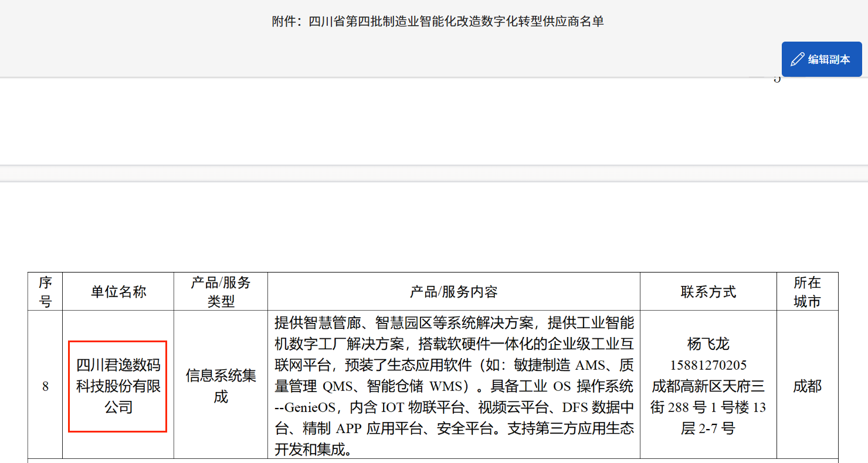Screen dimensions: 868x463
Task: Click the 所在城市 column header
Action: (807, 292)
